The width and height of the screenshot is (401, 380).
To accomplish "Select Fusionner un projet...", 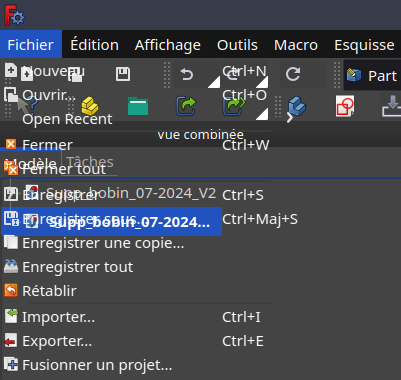I will (x=136, y=365).
